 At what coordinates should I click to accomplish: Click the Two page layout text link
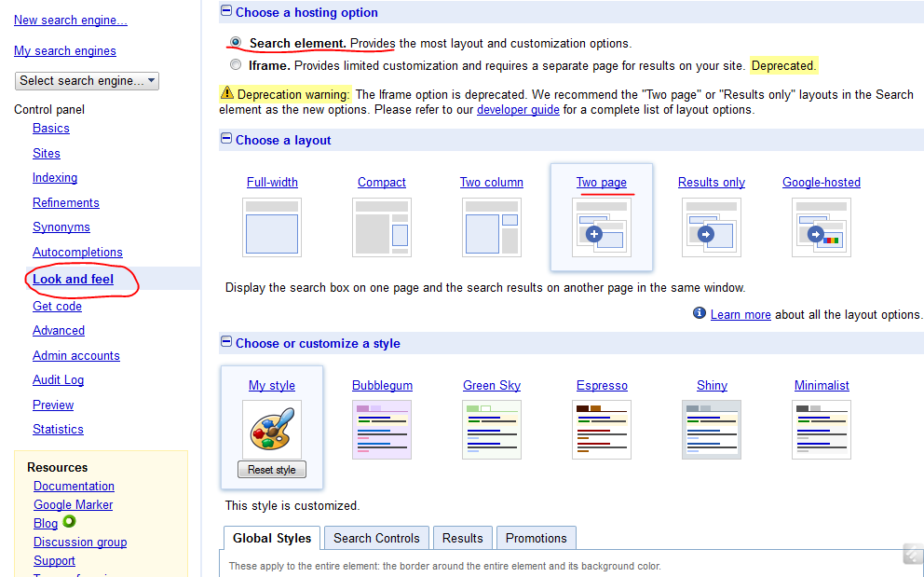tap(602, 183)
